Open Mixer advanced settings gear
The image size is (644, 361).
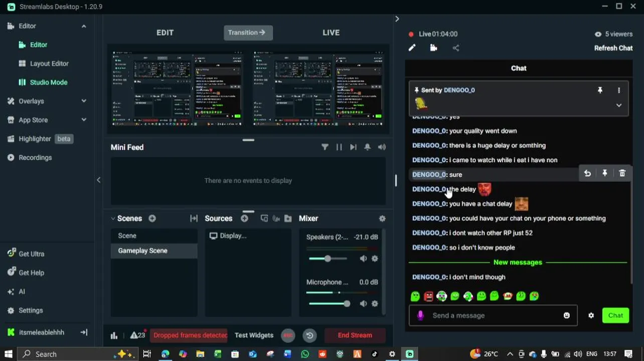tap(382, 219)
